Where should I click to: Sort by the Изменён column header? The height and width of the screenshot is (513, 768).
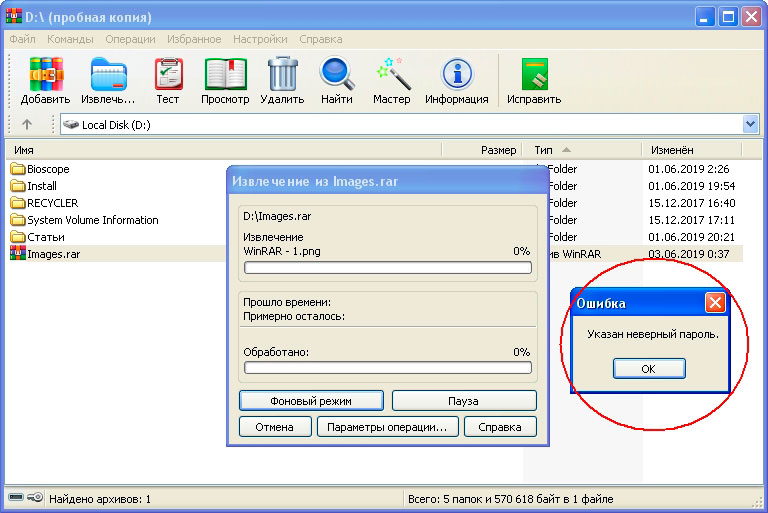pyautogui.click(x=692, y=150)
